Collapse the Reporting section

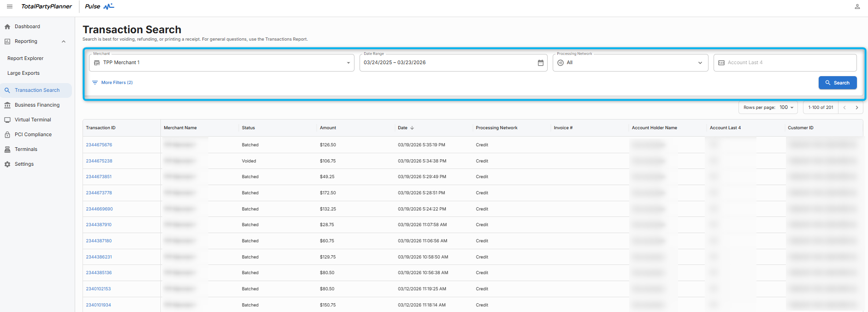click(x=64, y=42)
